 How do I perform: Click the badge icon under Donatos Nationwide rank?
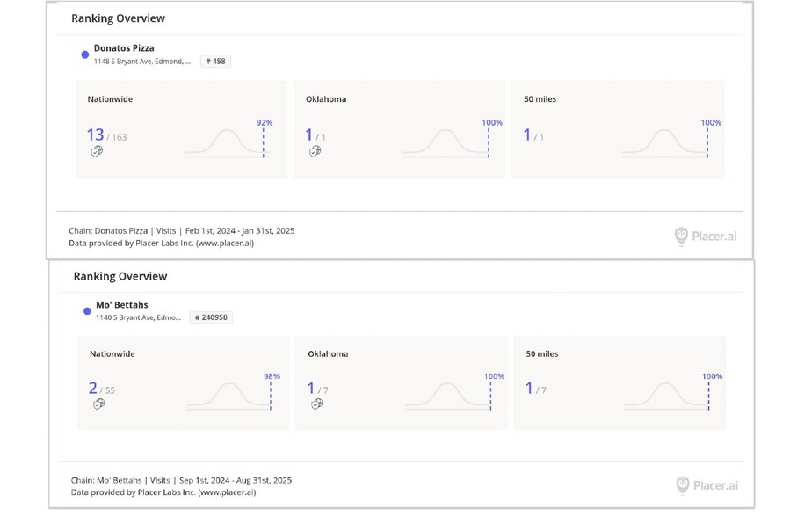click(x=97, y=151)
